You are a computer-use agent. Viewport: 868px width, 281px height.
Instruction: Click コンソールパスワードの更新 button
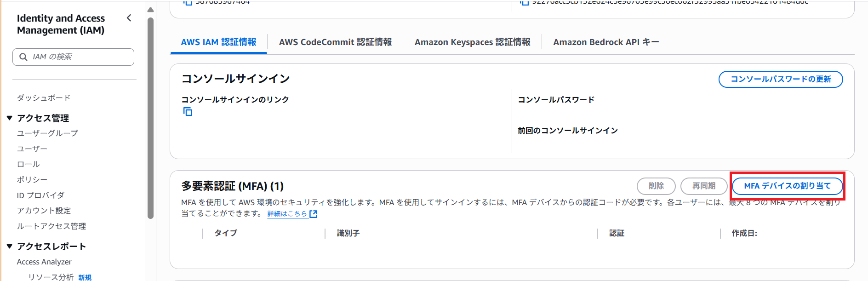point(780,79)
